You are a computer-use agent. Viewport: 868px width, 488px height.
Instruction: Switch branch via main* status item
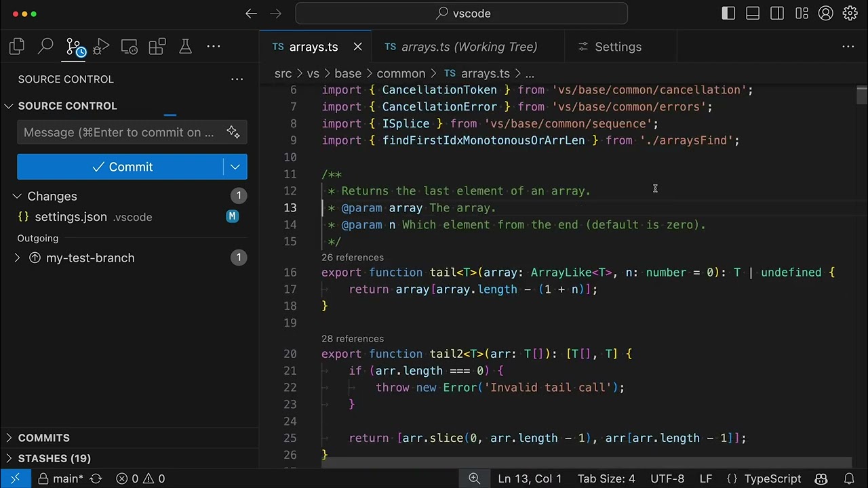[60, 479]
